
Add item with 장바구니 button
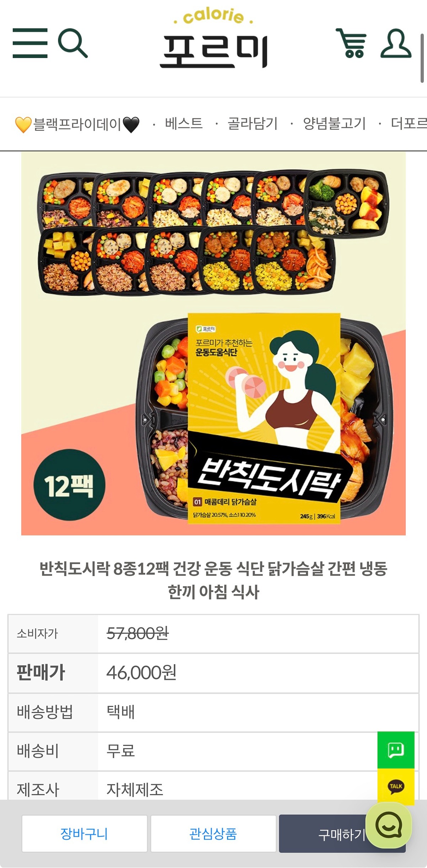click(84, 834)
